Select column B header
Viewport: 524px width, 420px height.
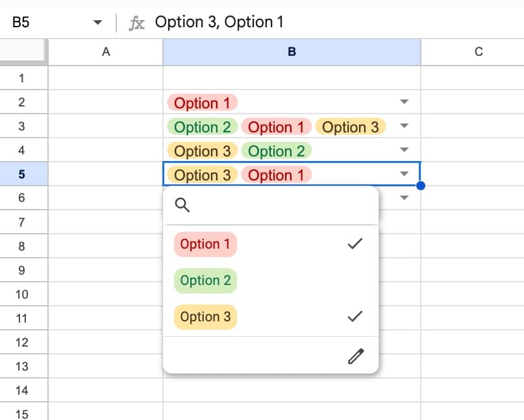[x=291, y=52]
